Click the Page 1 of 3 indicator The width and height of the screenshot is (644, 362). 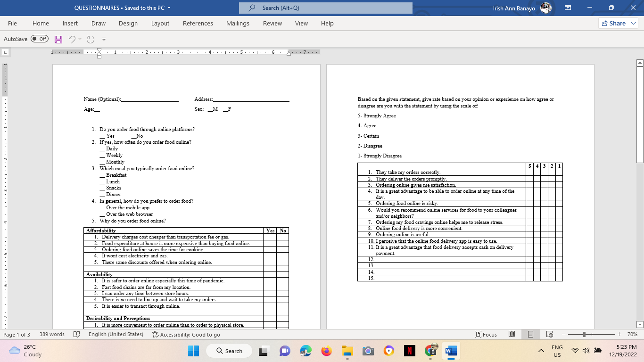click(17, 334)
